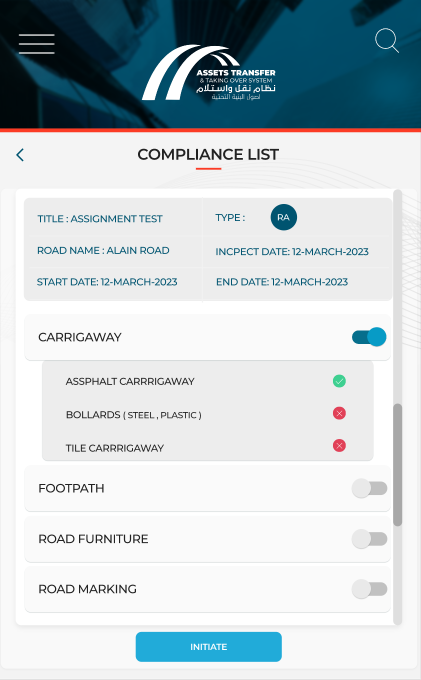Screen dimensions: 421x680
Task: Turn on the Road Marking toggle
Action: [369, 589]
